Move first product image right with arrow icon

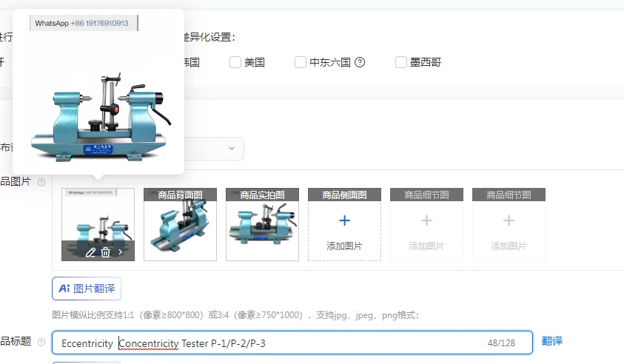point(120,252)
